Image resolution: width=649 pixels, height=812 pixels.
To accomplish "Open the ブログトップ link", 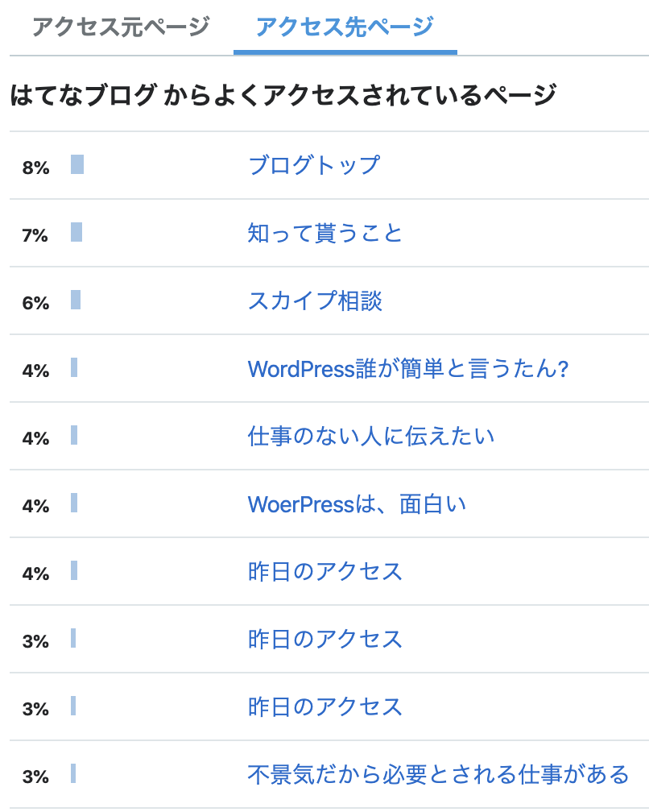I will (x=314, y=165).
